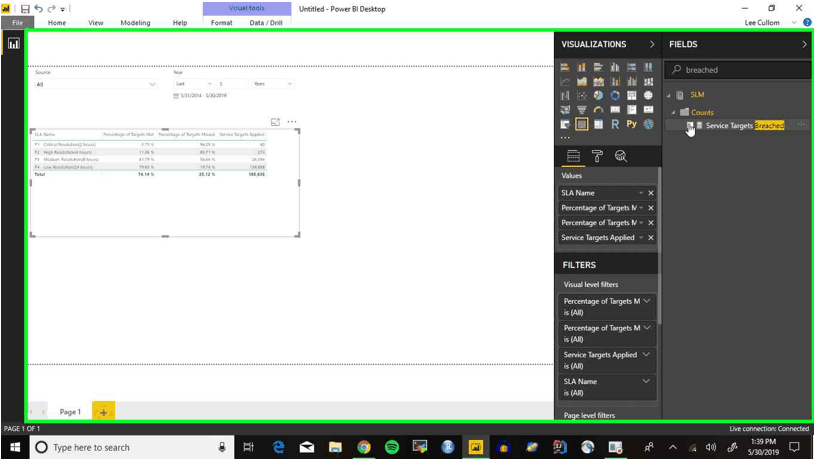Remove SLA Name from Values

651,193
